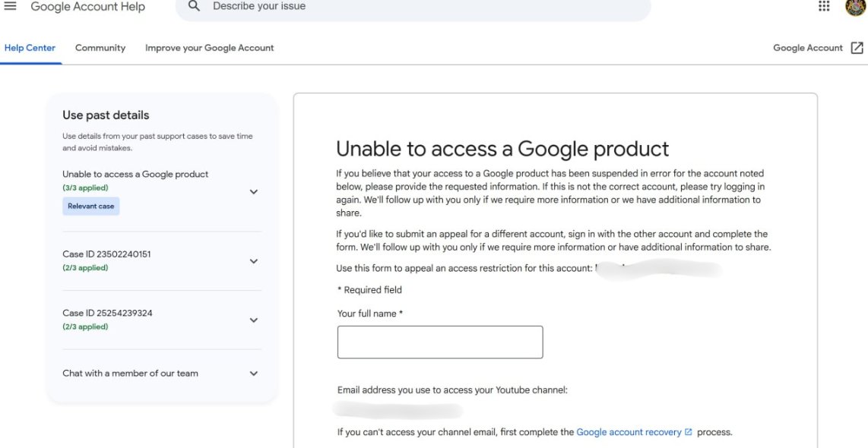Expand Case ID 23502240151 details
The image size is (868, 448).
pos(254,261)
